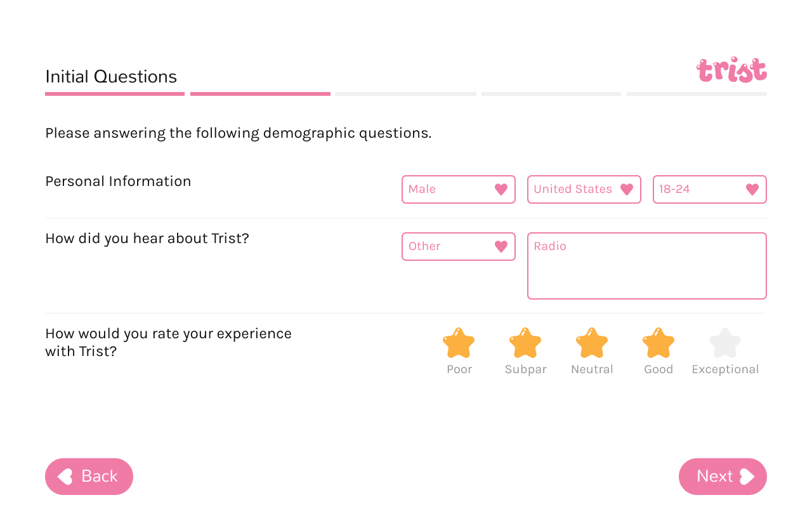Click the Trist logo
The width and height of the screenshot is (812, 528).
(731, 70)
